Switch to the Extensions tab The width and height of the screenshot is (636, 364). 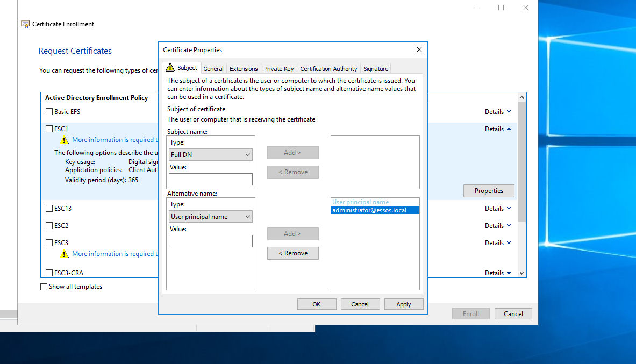[x=244, y=69]
